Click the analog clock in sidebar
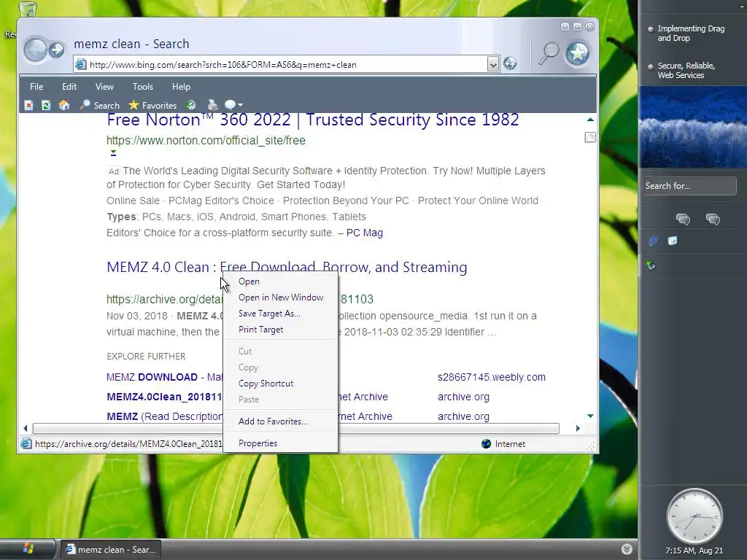 pyautogui.click(x=694, y=516)
